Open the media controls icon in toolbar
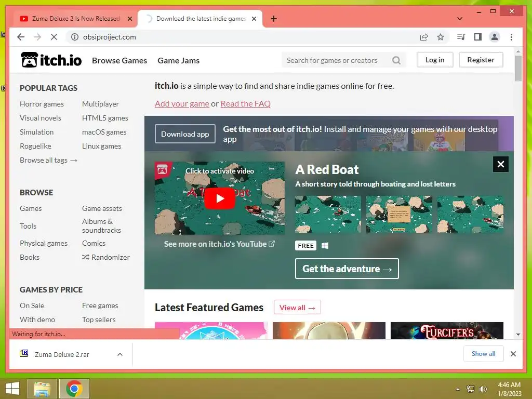The width and height of the screenshot is (532, 399). pos(461,37)
